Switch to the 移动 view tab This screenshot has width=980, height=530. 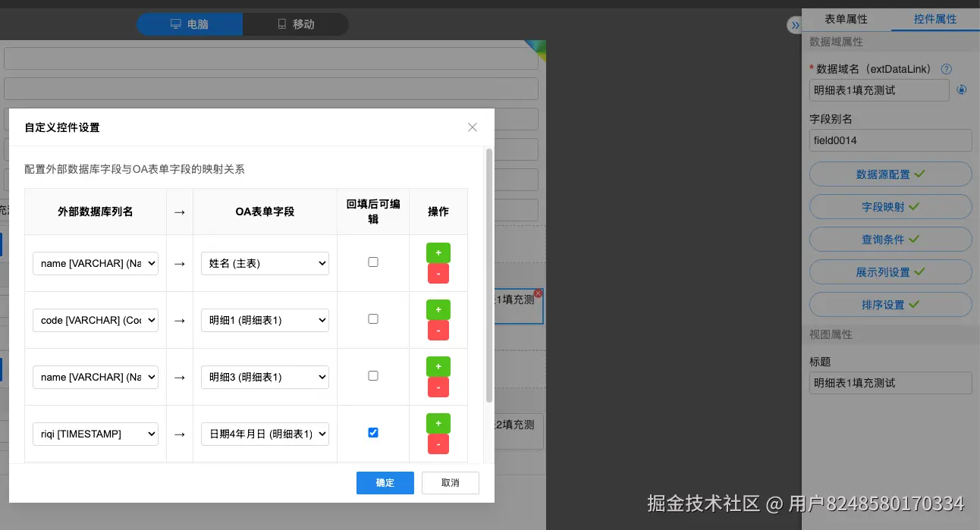(296, 24)
